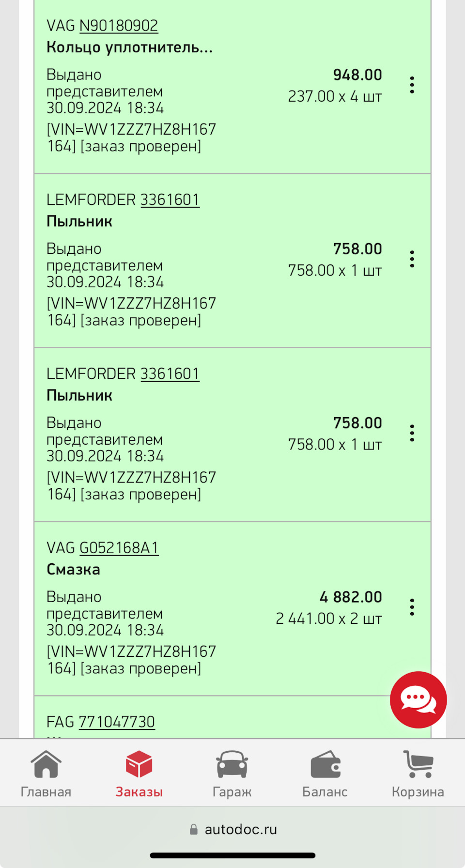465x868 pixels.
Task: Tap the Смазка item title
Action: 73,570
